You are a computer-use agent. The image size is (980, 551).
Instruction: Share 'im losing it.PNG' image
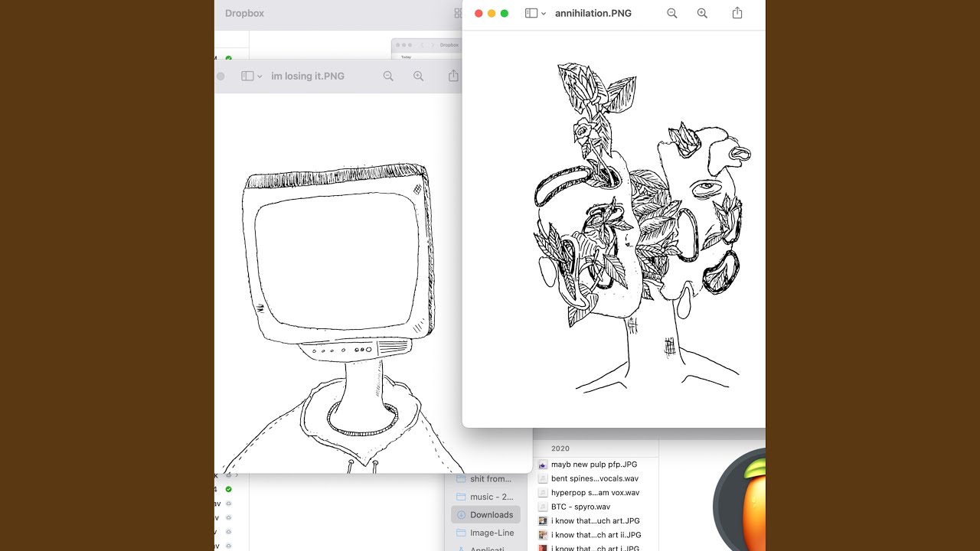click(x=453, y=76)
